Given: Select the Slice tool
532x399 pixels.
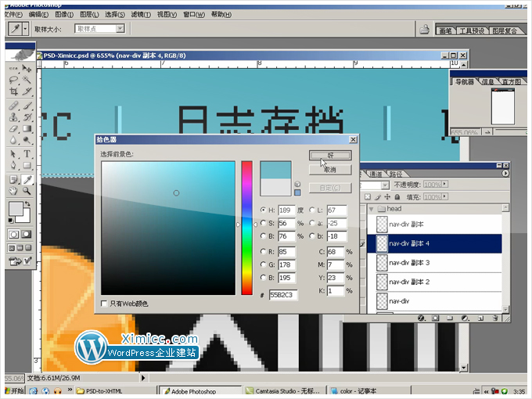Looking at the screenshot, I should coord(27,92).
